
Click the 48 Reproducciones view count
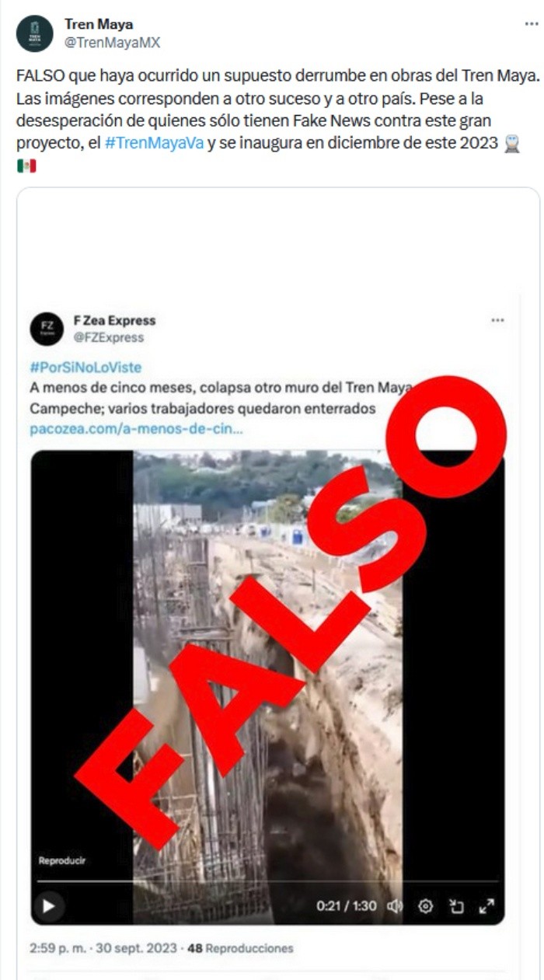pyautogui.click(x=240, y=948)
